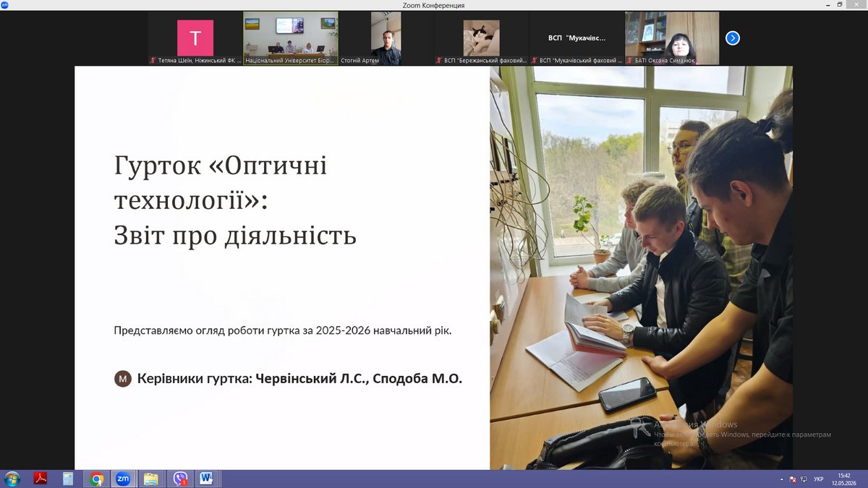Select Стогній Артем video thumbnail

(386, 38)
